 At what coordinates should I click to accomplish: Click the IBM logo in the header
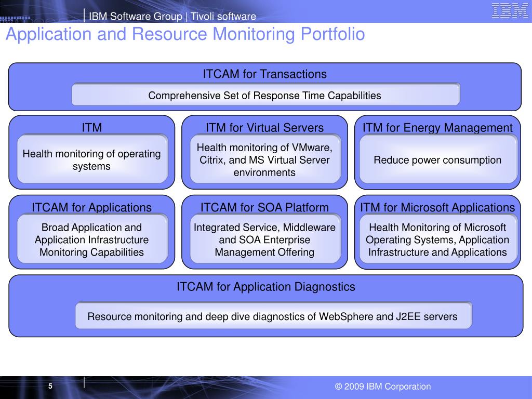[x=510, y=10]
